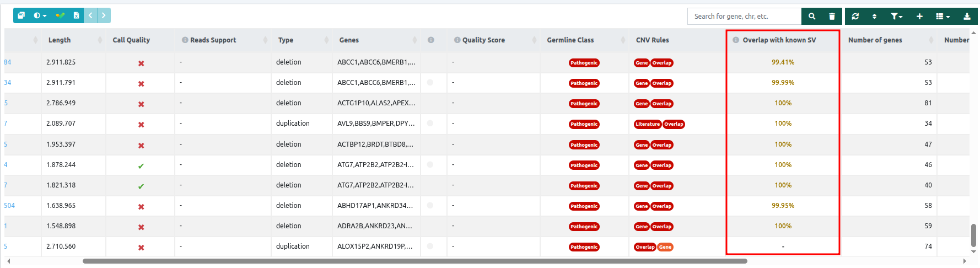This screenshot has width=980, height=268.
Task: Click the magnifier search button
Action: click(x=812, y=17)
